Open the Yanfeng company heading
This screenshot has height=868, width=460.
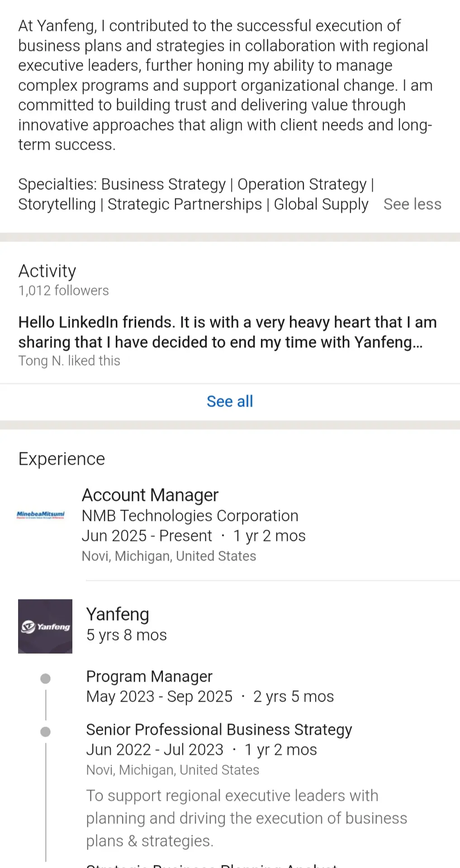[118, 614]
